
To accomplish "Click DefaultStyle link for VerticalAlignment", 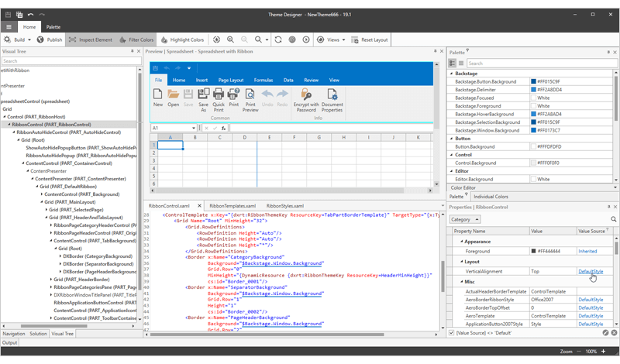I will [x=590, y=272].
